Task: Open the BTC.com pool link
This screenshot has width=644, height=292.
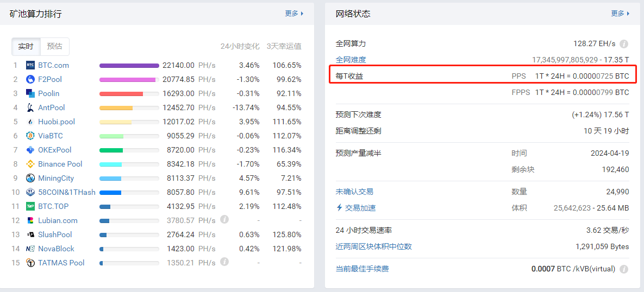Action: coord(53,65)
